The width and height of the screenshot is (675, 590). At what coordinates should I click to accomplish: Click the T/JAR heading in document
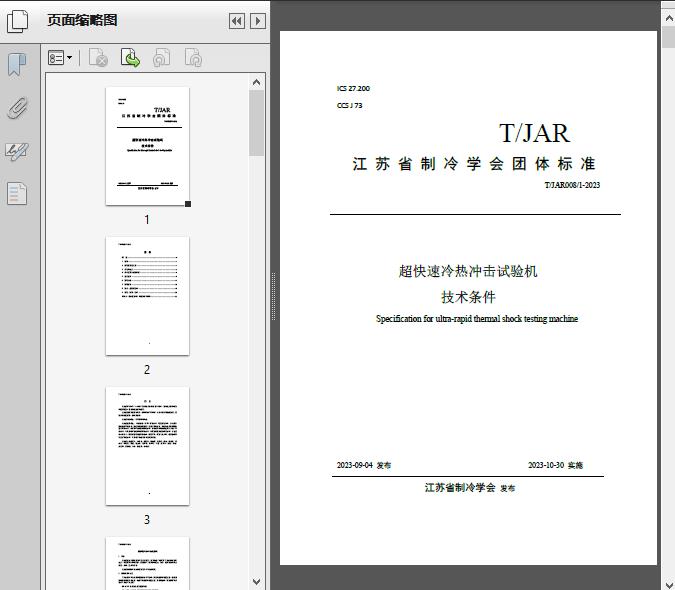(x=535, y=133)
